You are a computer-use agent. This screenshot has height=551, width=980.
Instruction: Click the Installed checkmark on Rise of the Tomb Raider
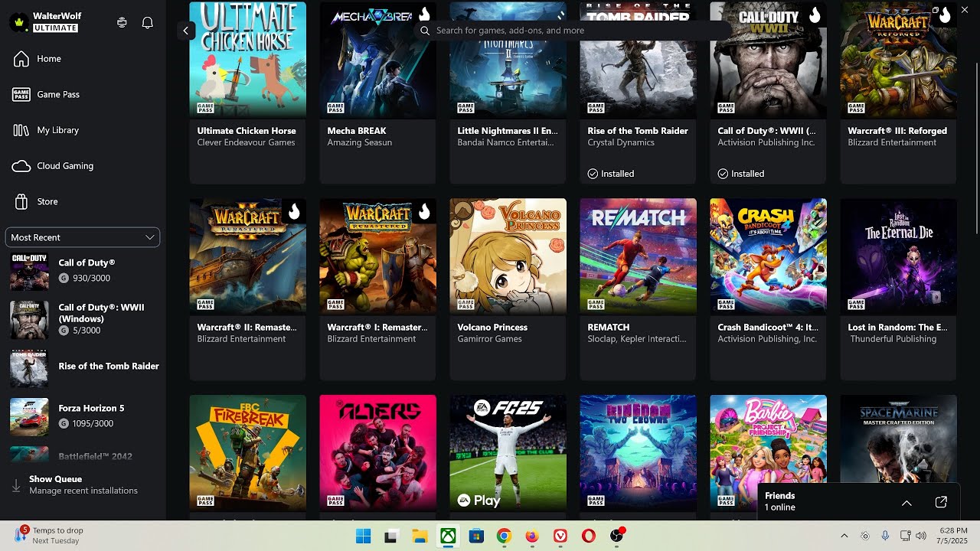tap(593, 174)
